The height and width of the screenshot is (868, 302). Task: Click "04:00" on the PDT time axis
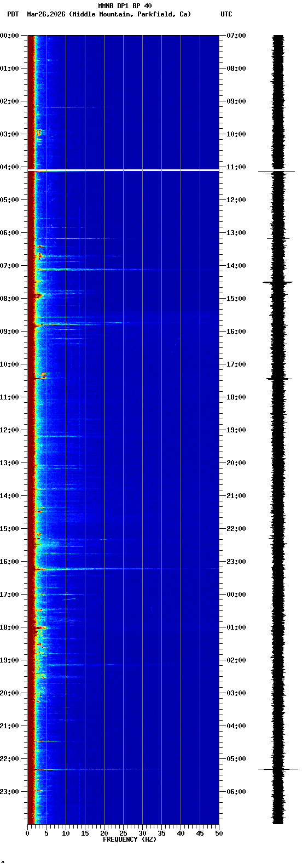(9, 167)
